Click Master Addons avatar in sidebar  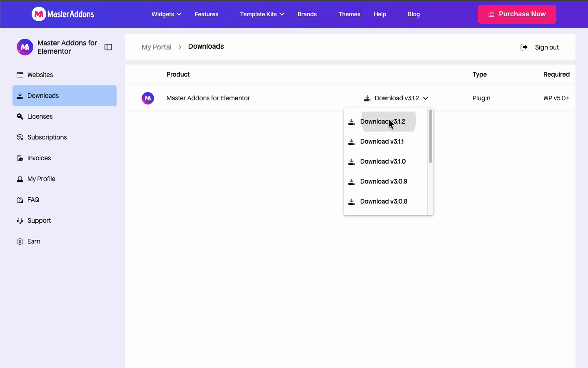pyautogui.click(x=25, y=47)
